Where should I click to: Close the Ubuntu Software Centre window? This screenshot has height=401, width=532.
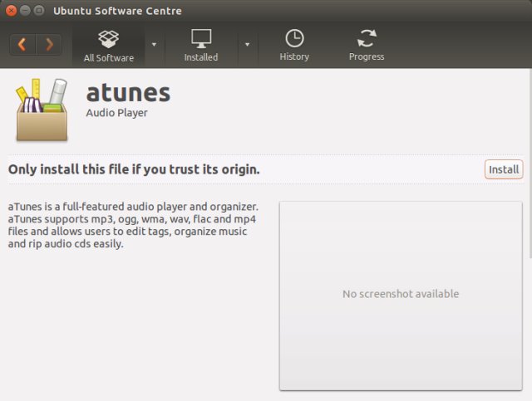pos(11,11)
